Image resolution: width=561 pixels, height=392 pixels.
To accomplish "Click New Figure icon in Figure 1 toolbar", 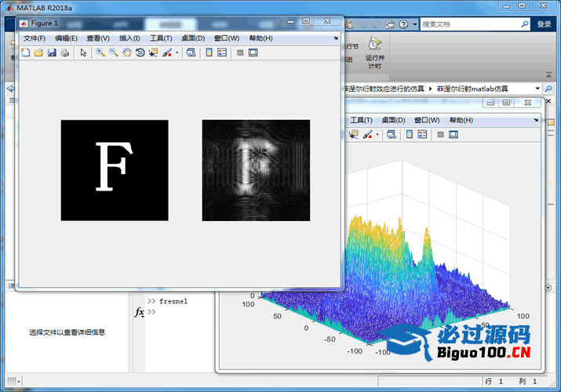I will tap(25, 53).
